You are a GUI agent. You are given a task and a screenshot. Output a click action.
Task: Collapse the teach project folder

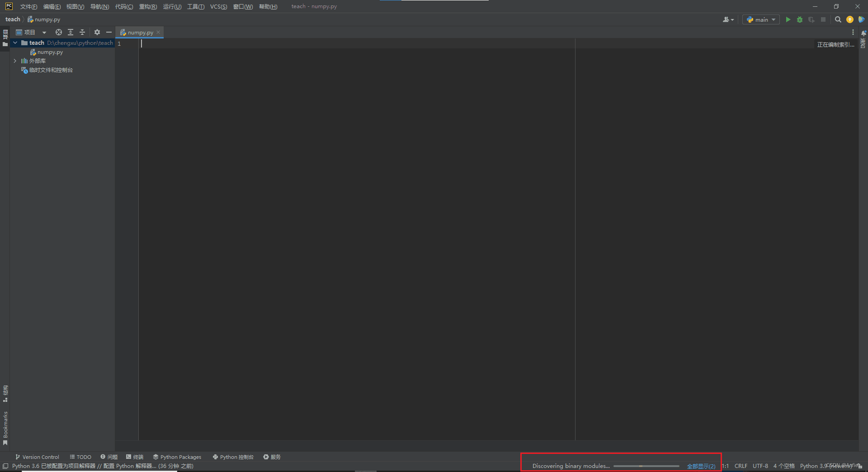tap(15, 43)
